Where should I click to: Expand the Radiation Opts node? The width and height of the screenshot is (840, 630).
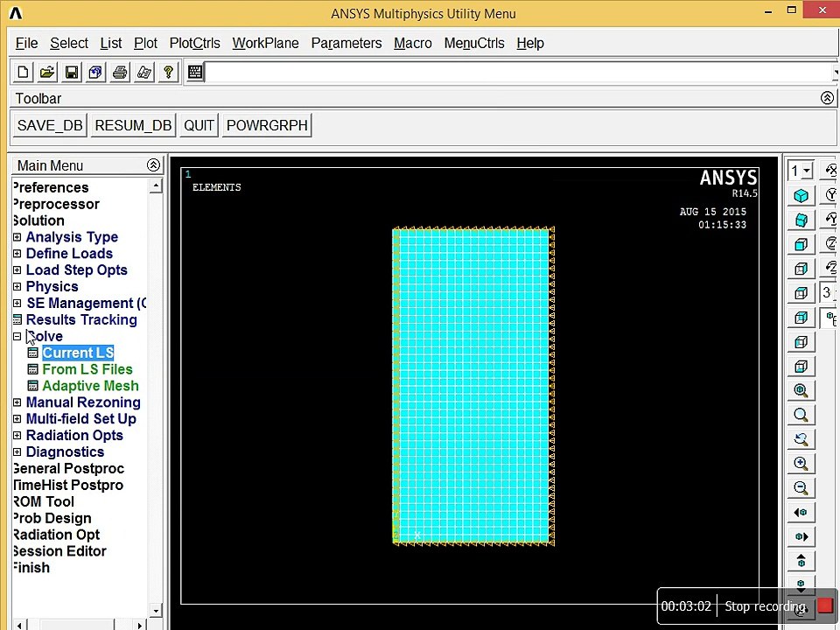pyautogui.click(x=17, y=436)
